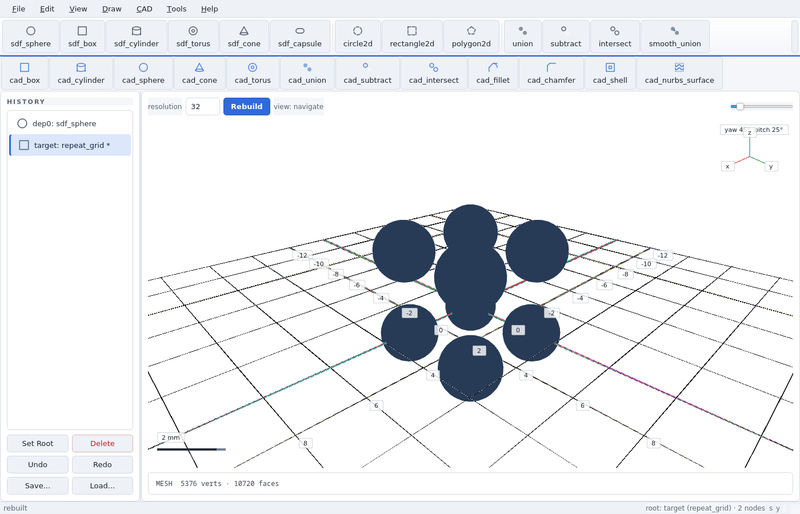Click the Load... button
This screenshot has height=514, width=800.
tap(102, 485)
